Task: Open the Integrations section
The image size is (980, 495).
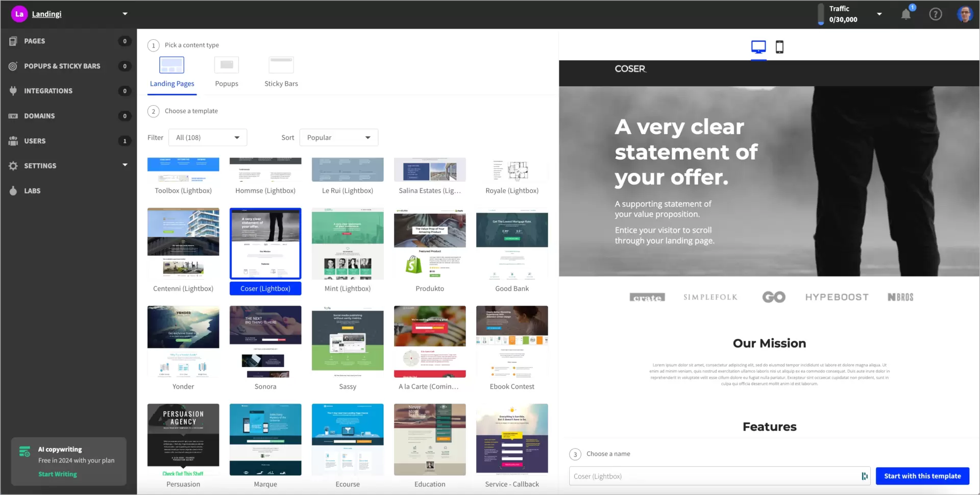Action: point(48,90)
